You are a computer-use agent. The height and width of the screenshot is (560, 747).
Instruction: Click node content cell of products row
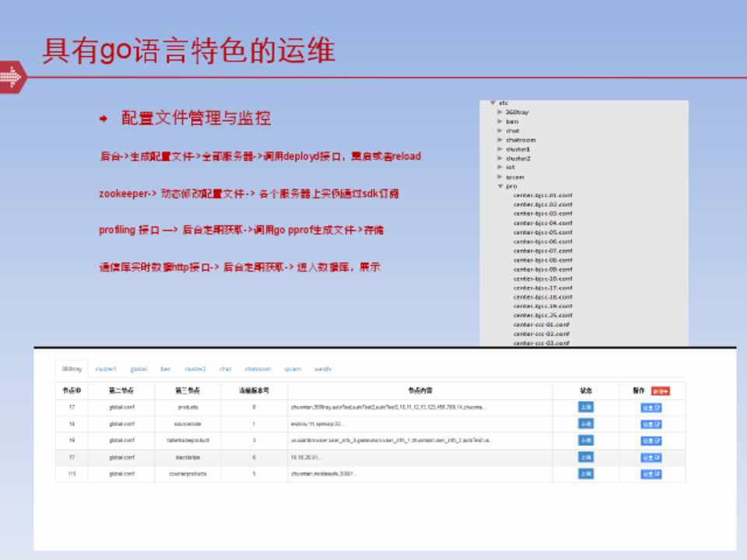coord(420,407)
